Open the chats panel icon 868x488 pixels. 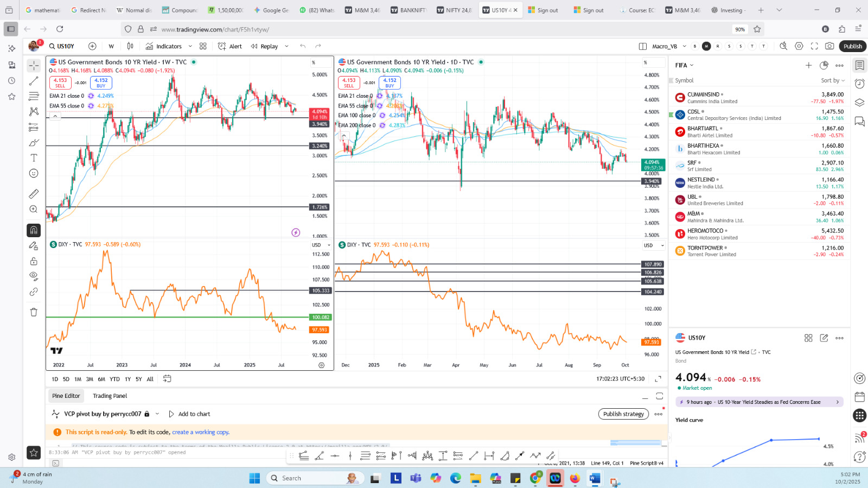[x=859, y=121]
